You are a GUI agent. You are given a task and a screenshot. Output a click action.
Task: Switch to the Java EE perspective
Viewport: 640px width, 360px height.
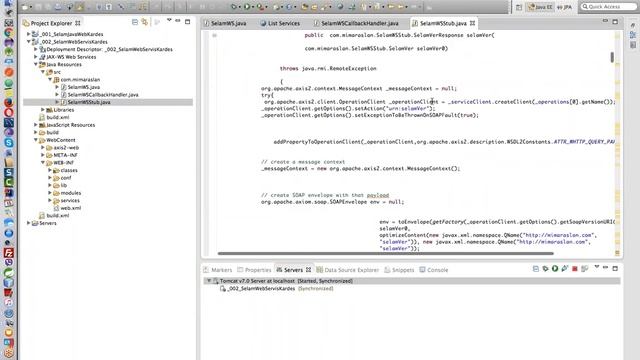pyautogui.click(x=540, y=7)
